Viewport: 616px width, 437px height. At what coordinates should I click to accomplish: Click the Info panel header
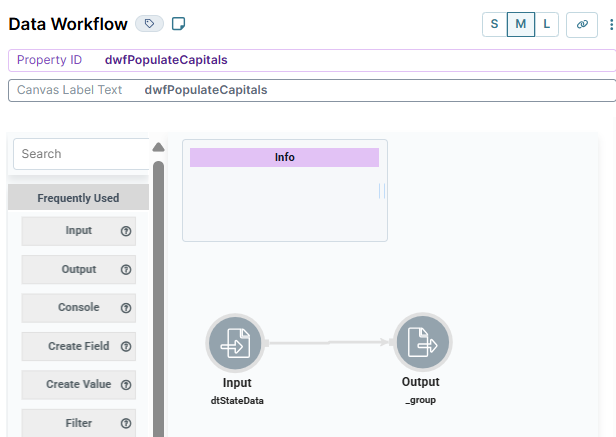click(284, 157)
